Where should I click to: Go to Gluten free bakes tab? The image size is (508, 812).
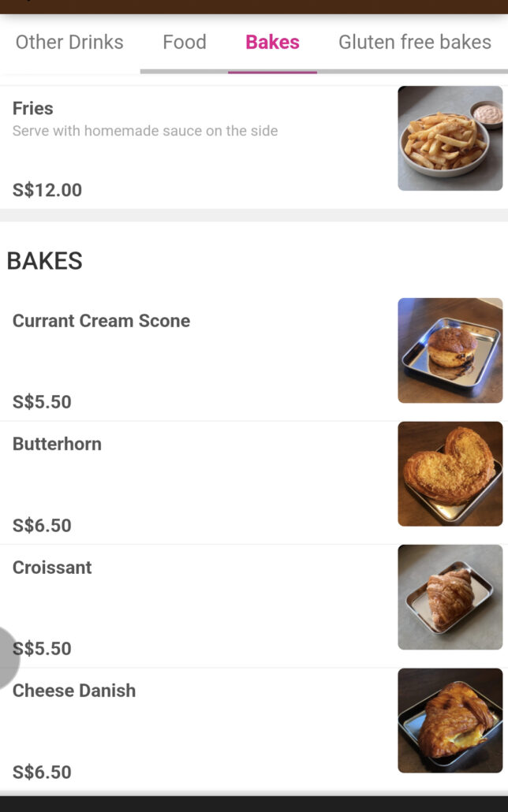coord(414,42)
